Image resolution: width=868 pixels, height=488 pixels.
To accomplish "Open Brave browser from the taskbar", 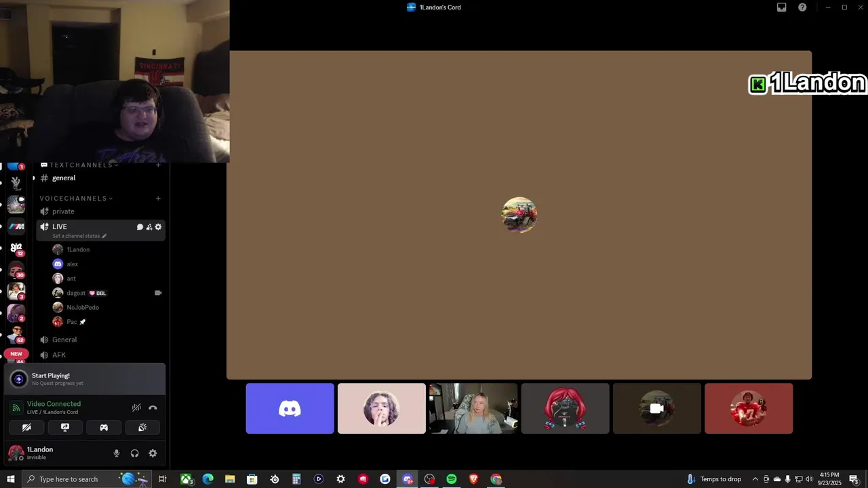I will click(x=474, y=479).
